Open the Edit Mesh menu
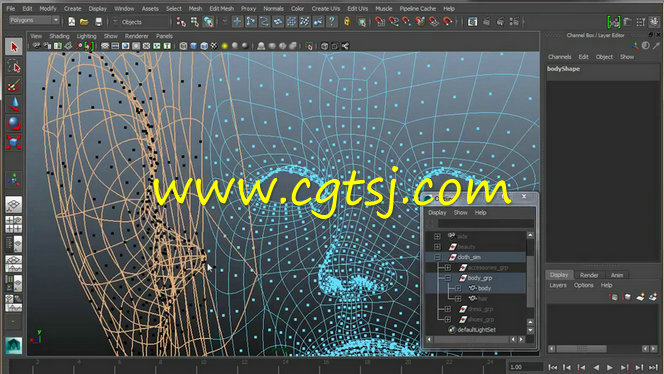Viewport: 664px width, 374px height. [x=221, y=8]
